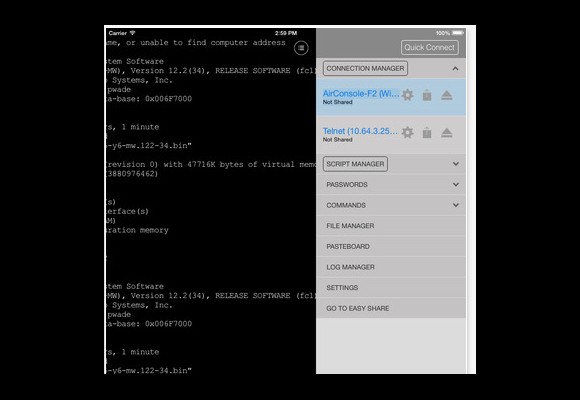580x400 pixels.
Task: Tap Not Shared under AirConsole-F2
Action: (x=337, y=102)
